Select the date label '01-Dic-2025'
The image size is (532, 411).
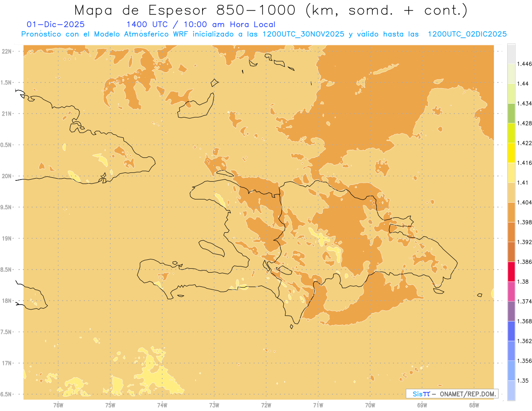[x=55, y=25]
